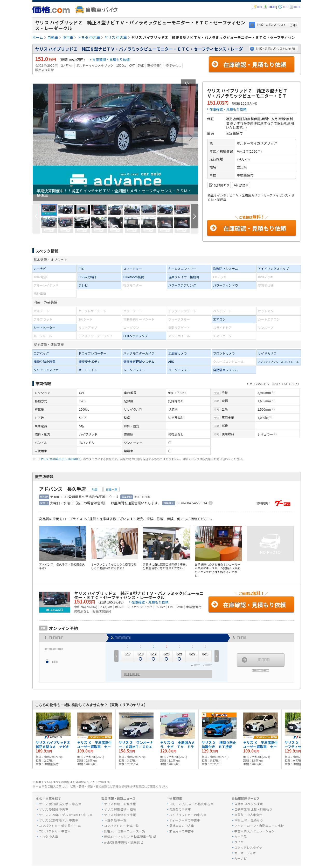Viewport: 333px width, 868px height.
Task: Open ヤリス 2020年モデル HYBRID Z catalog link
Action: click(60, 459)
